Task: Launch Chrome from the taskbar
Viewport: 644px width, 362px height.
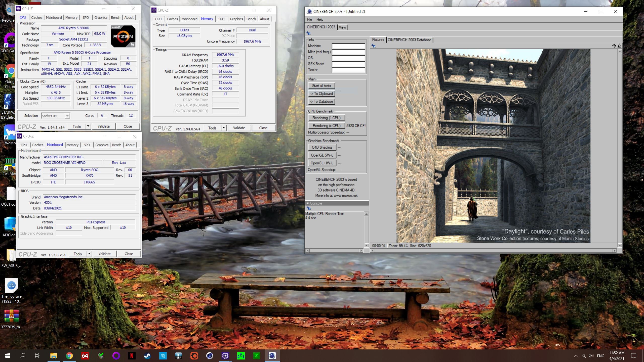Action: pos(69,356)
